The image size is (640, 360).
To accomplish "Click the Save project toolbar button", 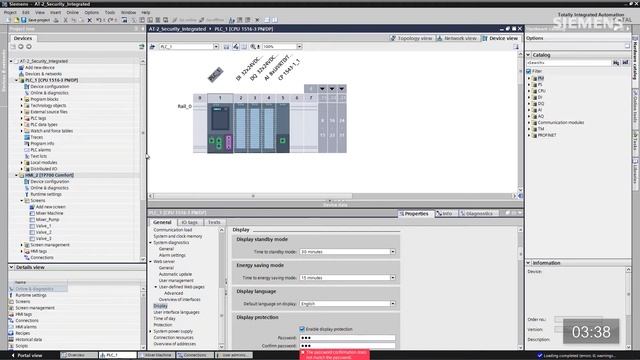I will [35, 20].
